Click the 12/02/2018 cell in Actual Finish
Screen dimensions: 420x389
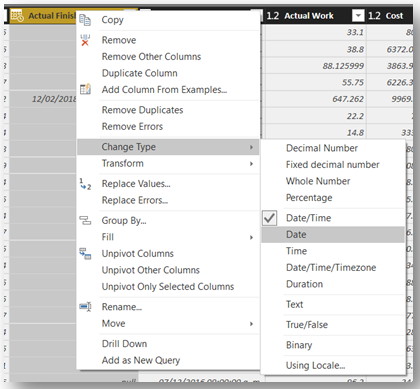[43, 99]
